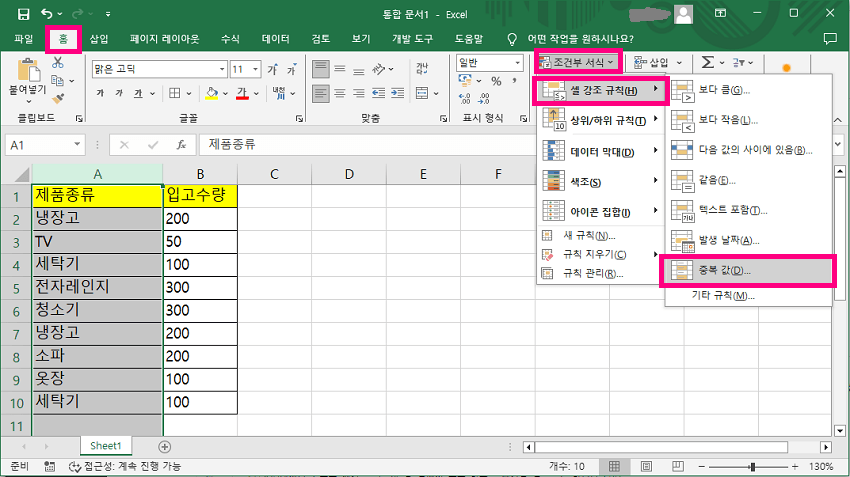This screenshot has width=850, height=477.
Task: Apply the red font color
Action: (242, 93)
